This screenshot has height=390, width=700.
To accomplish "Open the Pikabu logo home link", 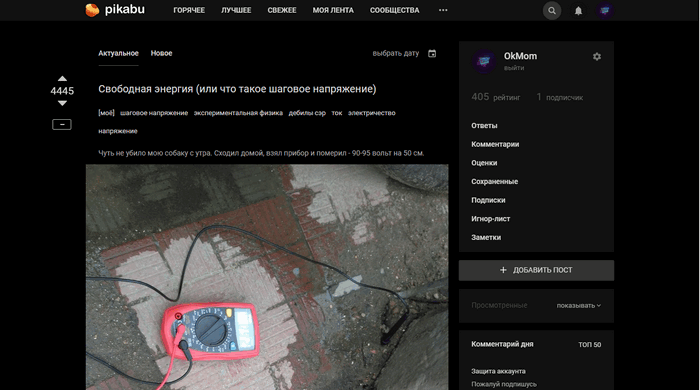I will click(x=115, y=10).
